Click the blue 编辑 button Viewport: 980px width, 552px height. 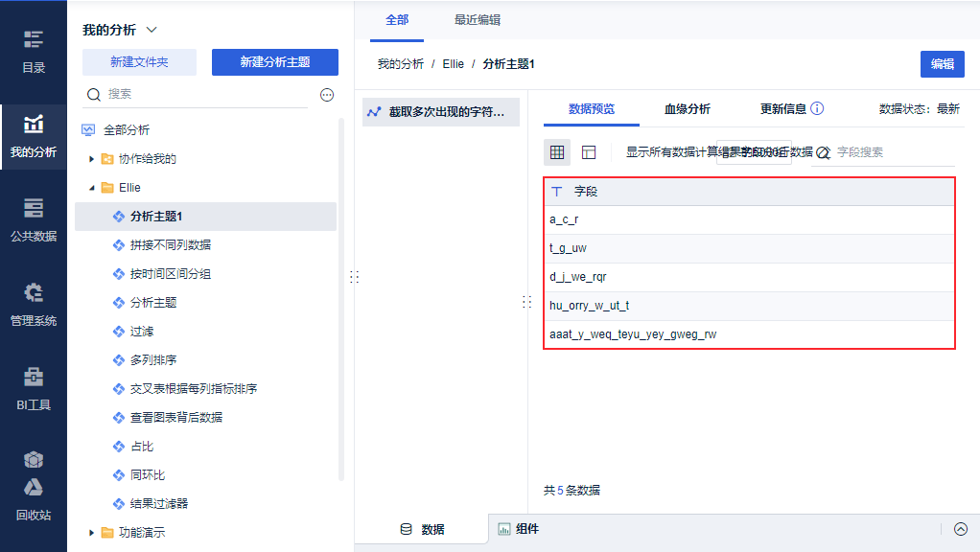click(942, 64)
